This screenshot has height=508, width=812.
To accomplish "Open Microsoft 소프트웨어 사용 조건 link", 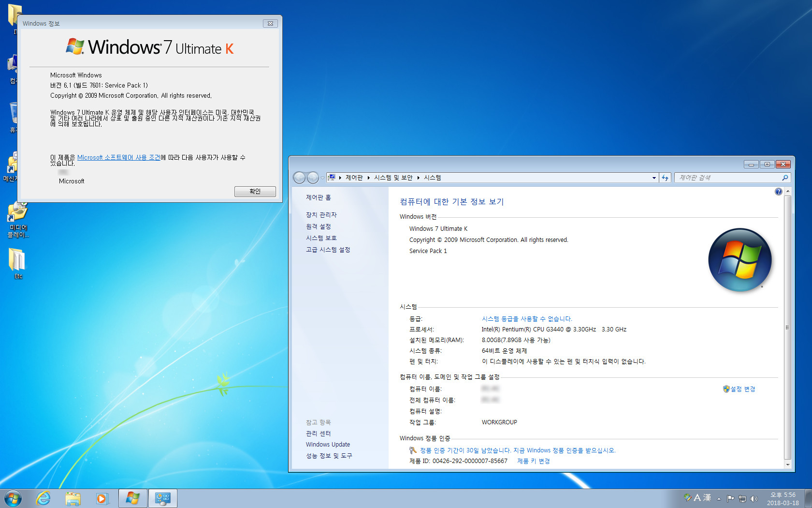I will click(x=118, y=158).
